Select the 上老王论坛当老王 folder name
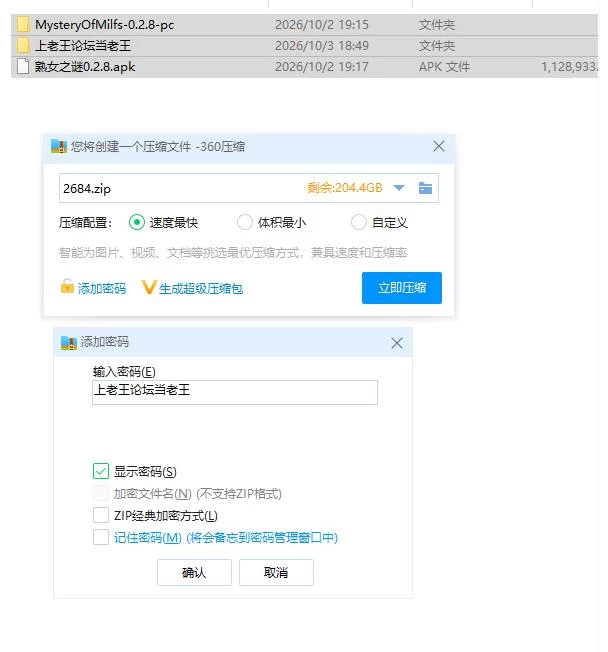 click(x=83, y=46)
